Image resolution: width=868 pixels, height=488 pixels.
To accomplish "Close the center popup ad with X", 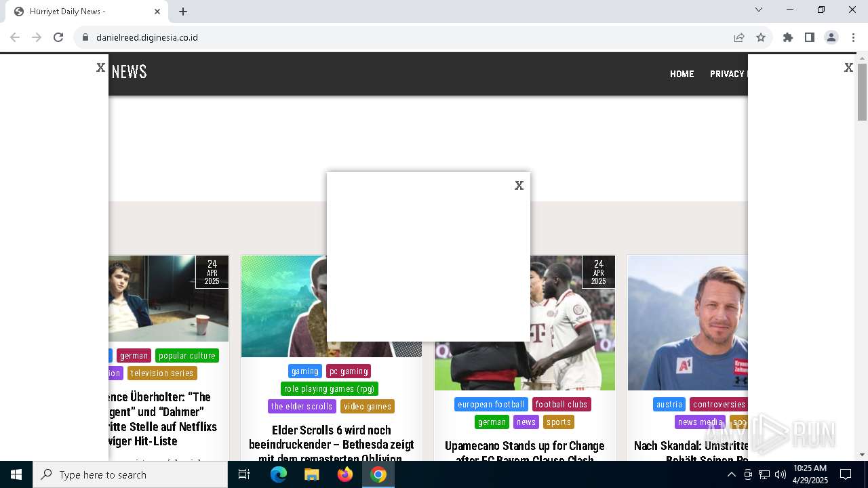I will point(519,186).
